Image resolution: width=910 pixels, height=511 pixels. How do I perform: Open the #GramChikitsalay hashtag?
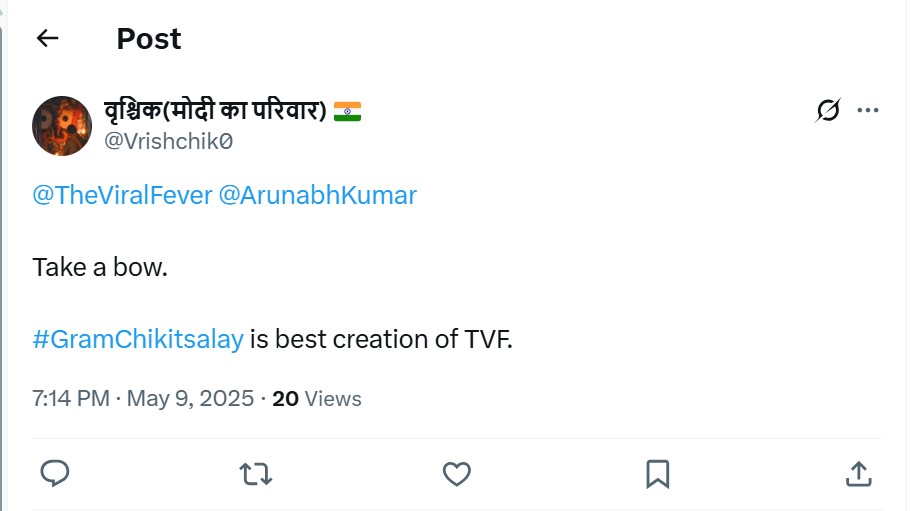click(x=138, y=339)
